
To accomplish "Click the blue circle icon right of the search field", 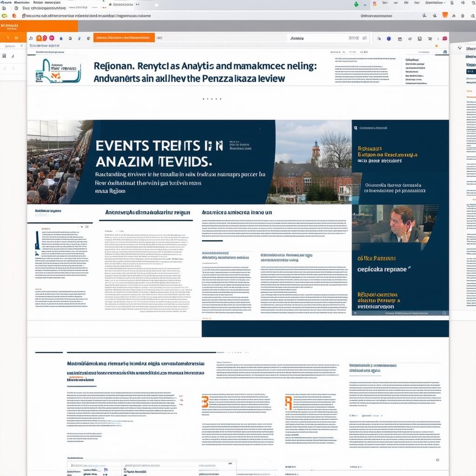I will point(389,39).
